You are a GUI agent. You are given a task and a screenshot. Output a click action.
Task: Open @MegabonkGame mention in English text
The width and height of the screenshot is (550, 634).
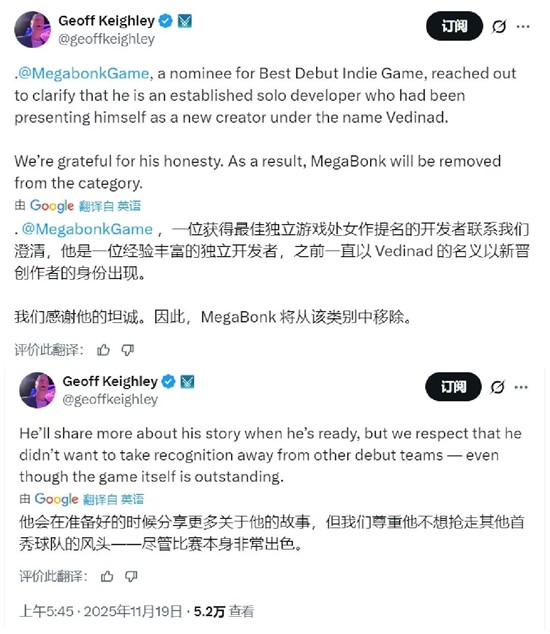tap(84, 73)
